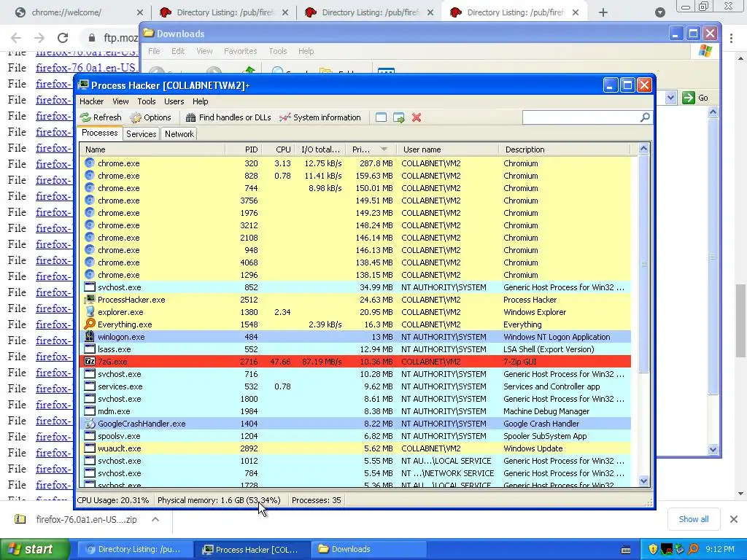Switch to the Services tab
The width and height of the screenshot is (747, 560).
[x=141, y=134]
